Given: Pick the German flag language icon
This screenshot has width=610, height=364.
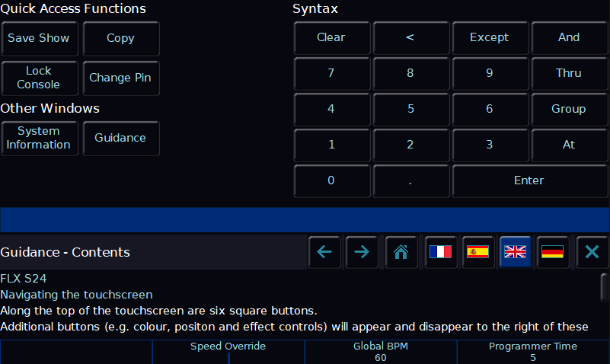Looking at the screenshot, I should [552, 252].
